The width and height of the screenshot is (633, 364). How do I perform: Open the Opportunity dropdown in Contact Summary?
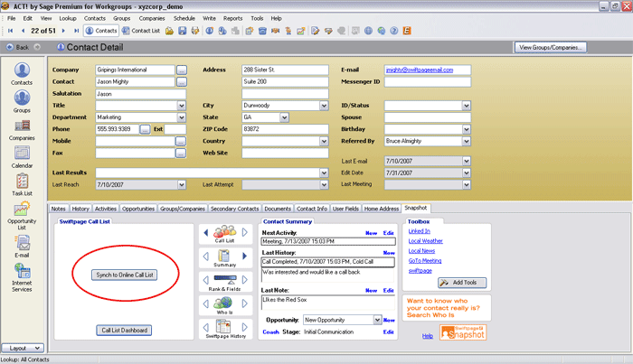[377, 320]
